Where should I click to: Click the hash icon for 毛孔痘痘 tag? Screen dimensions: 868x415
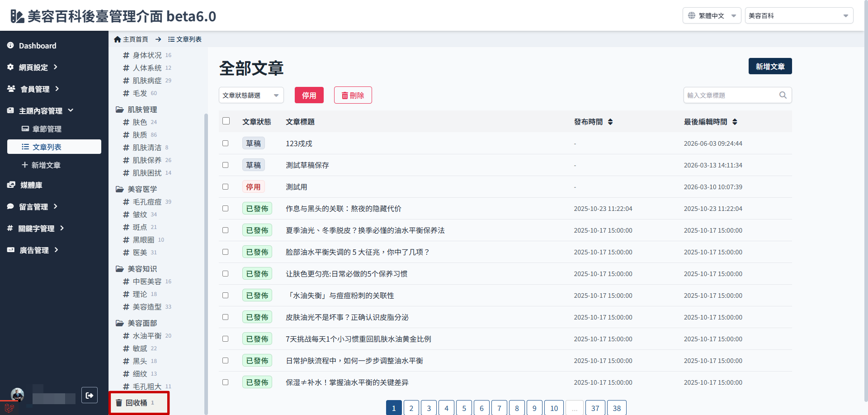coord(126,202)
